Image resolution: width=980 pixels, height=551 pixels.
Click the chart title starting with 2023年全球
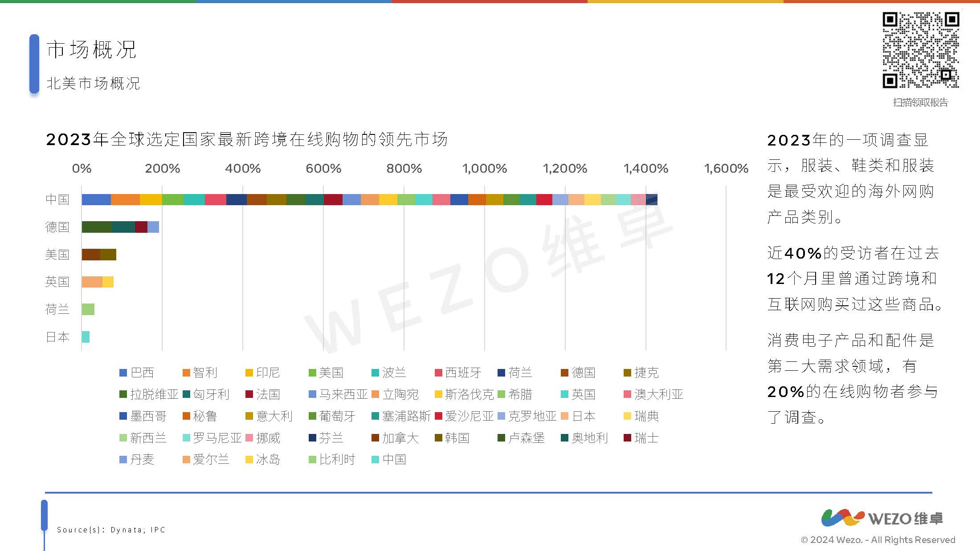[246, 139]
